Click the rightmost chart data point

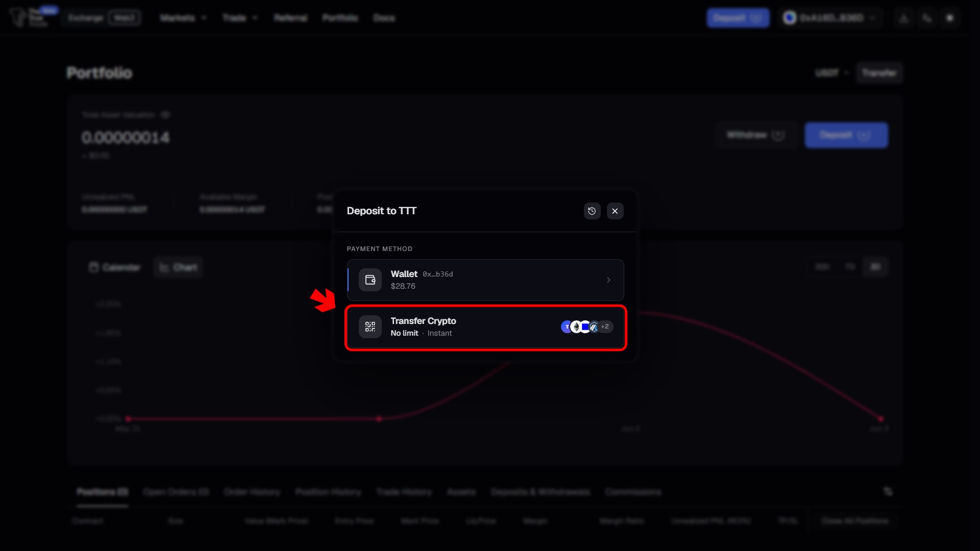tap(881, 419)
